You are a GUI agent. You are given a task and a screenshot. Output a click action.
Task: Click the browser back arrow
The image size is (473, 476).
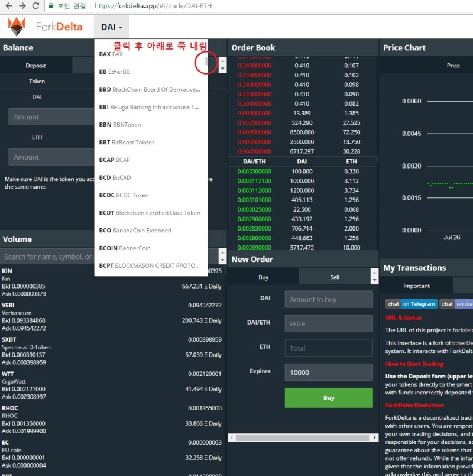[9, 6]
